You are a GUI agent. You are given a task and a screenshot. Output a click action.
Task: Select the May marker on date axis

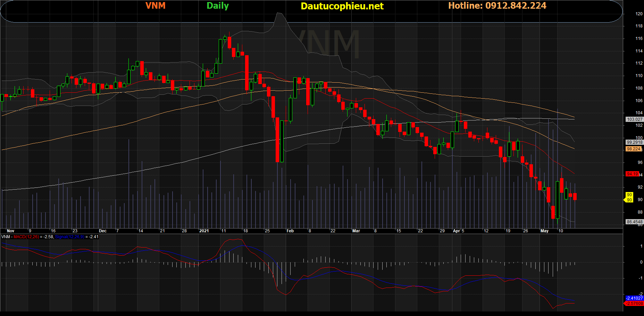point(544,231)
